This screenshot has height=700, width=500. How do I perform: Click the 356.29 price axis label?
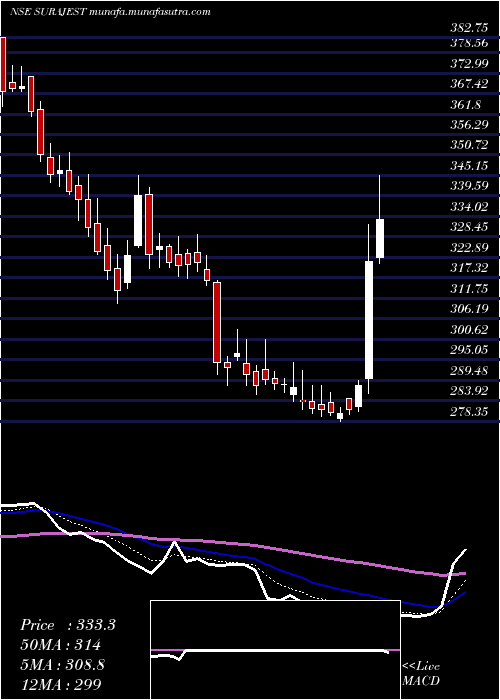click(x=469, y=125)
